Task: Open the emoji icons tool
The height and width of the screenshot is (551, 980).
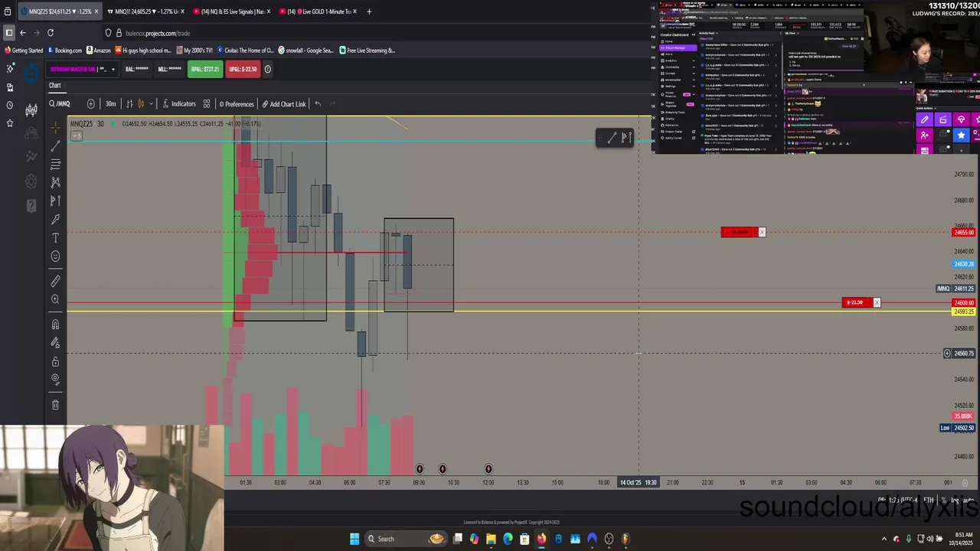Action: (55, 256)
